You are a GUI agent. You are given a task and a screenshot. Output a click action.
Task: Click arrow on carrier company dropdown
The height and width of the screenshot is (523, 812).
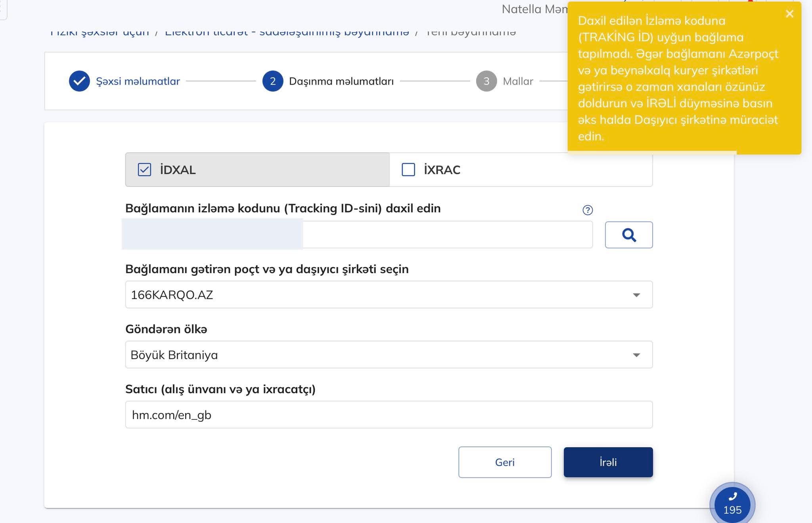point(636,295)
